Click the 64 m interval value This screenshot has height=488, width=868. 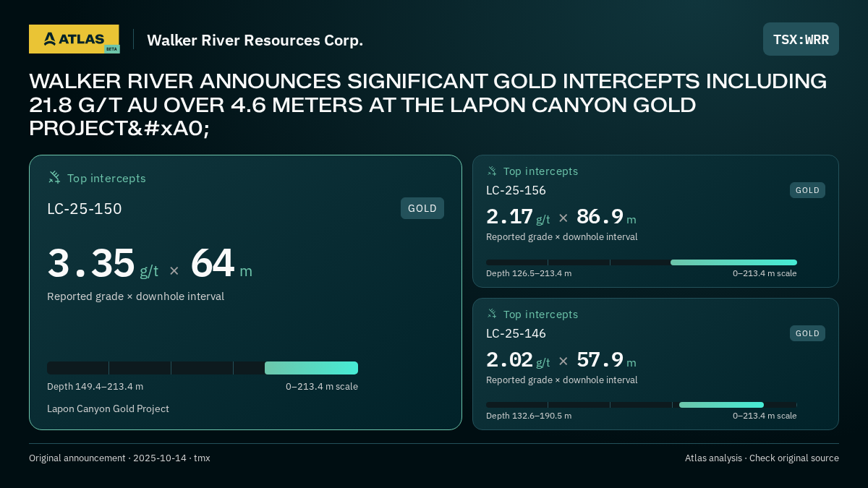[x=221, y=263]
